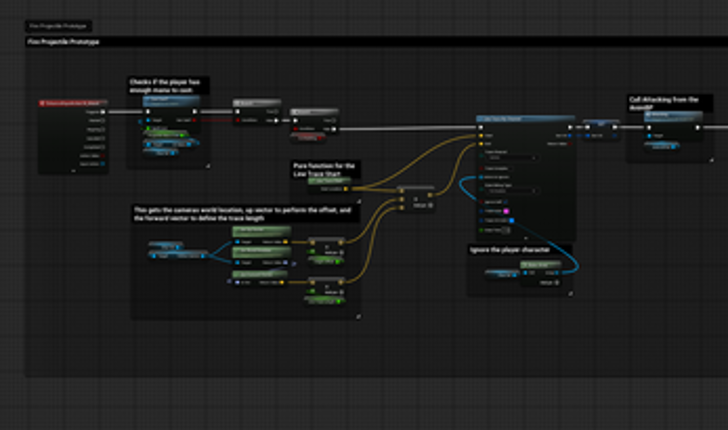Select the top green camera vector node
This screenshot has width=728, height=430.
pos(260,231)
